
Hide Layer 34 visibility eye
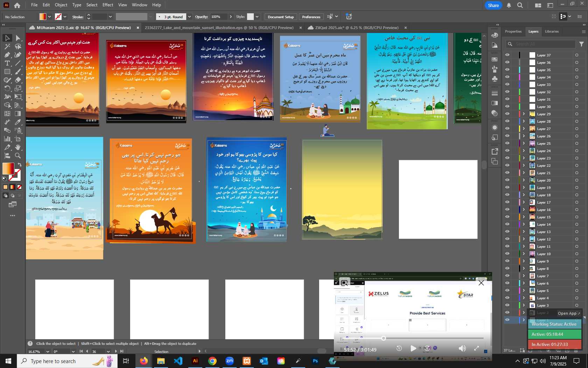(507, 77)
